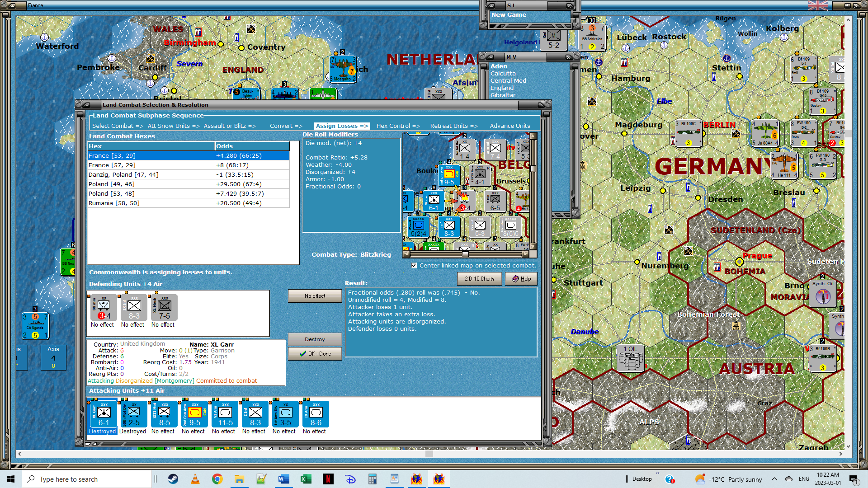The height and width of the screenshot is (488, 868).
Task: Click the Axis score box
Action: click(x=53, y=357)
